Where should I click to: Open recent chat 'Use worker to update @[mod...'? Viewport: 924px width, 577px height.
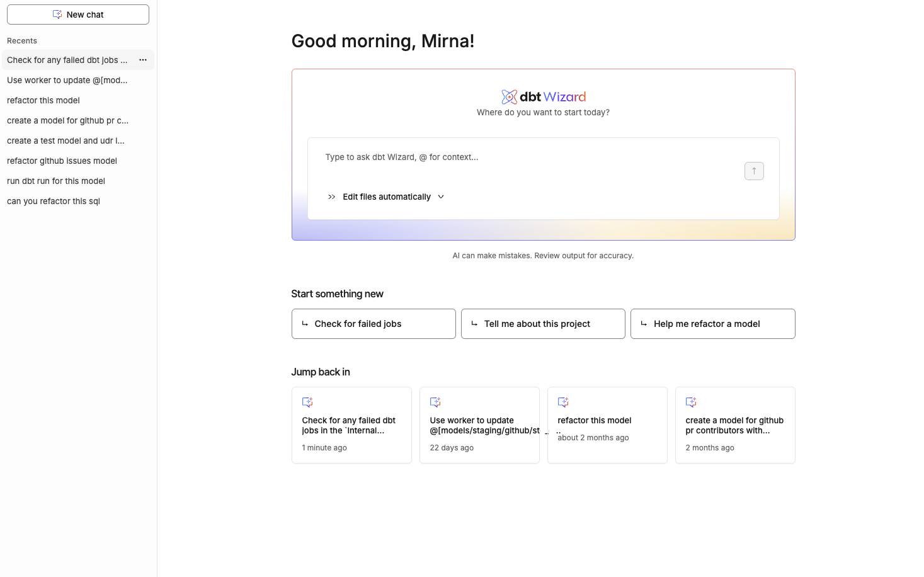(67, 80)
